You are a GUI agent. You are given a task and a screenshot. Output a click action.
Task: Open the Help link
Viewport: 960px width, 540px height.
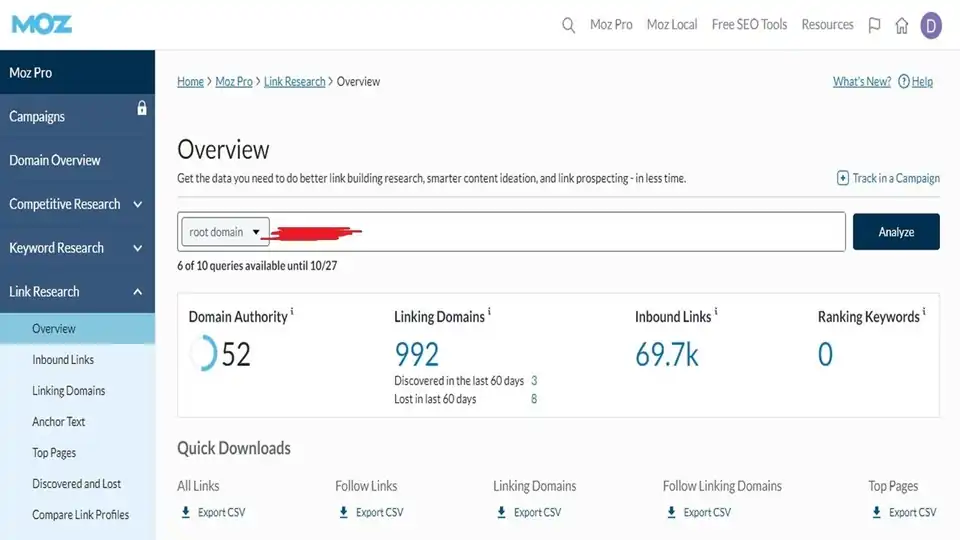(922, 81)
